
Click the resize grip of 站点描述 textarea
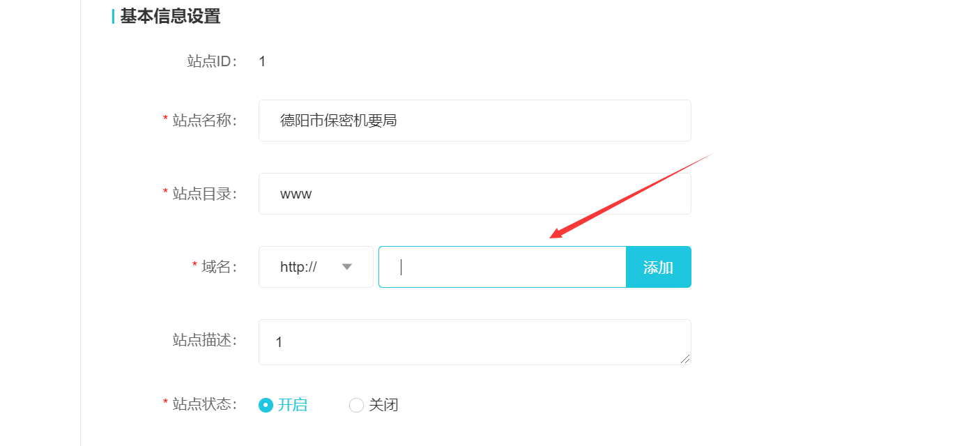point(685,359)
